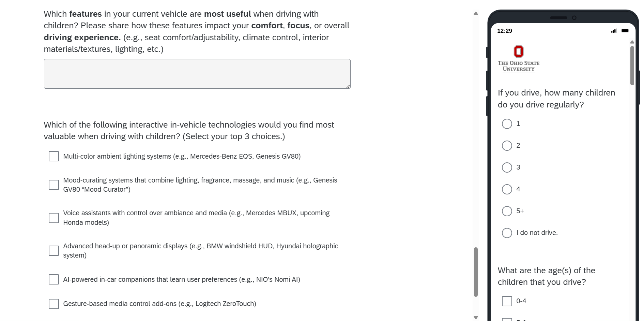Click the main panel scroll-up arrow
This screenshot has width=644, height=321.
[x=476, y=14]
